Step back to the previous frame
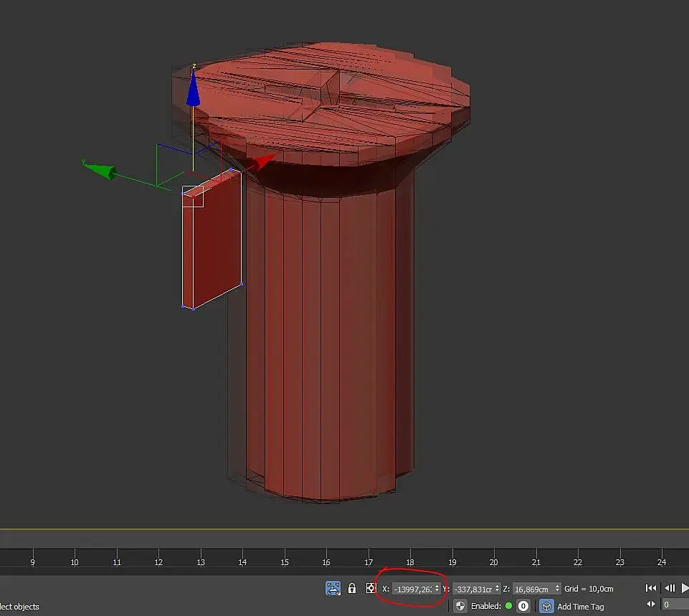 coord(671,588)
